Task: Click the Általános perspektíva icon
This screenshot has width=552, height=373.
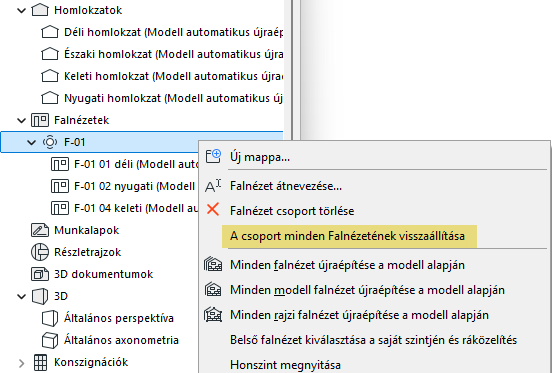Action: coord(50,318)
